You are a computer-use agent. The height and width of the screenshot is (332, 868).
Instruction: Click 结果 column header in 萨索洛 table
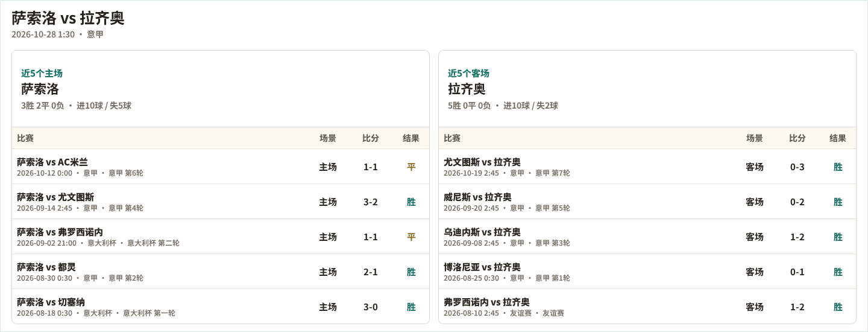click(411, 138)
